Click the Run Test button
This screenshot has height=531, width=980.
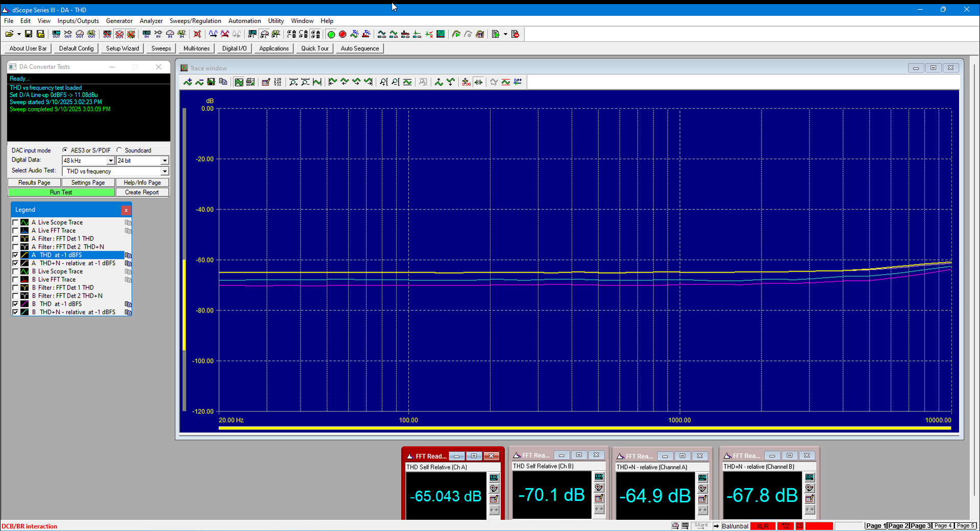(61, 192)
